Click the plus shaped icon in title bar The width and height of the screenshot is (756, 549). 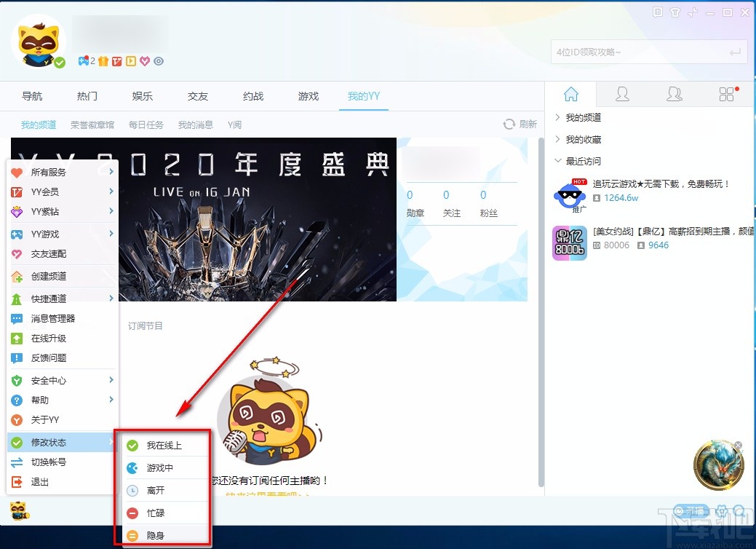point(693,12)
